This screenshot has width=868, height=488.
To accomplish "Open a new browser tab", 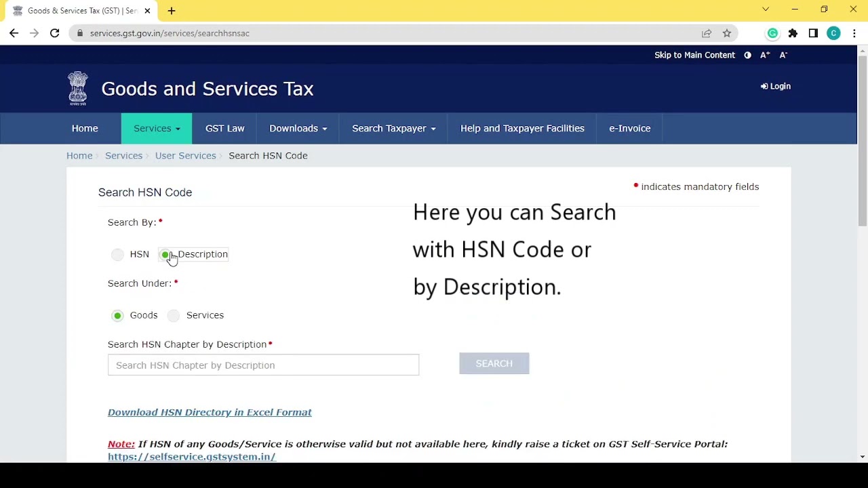I will 172,11.
